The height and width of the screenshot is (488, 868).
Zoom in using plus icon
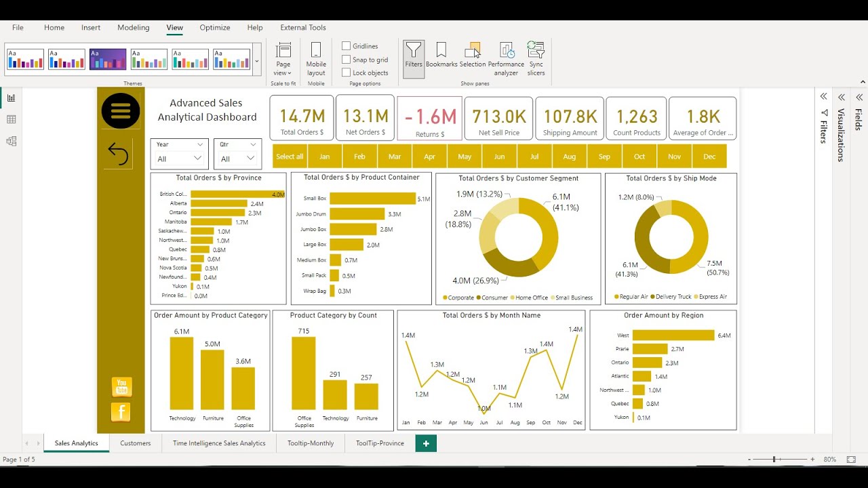click(x=812, y=460)
